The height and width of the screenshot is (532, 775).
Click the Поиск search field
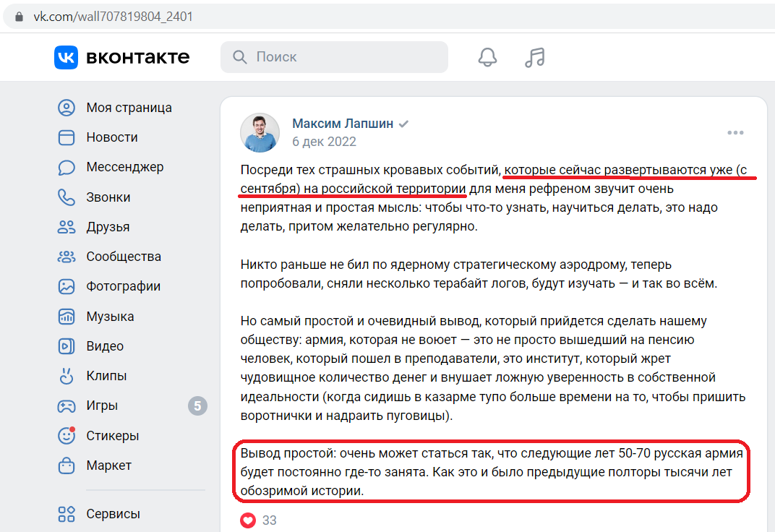point(334,57)
